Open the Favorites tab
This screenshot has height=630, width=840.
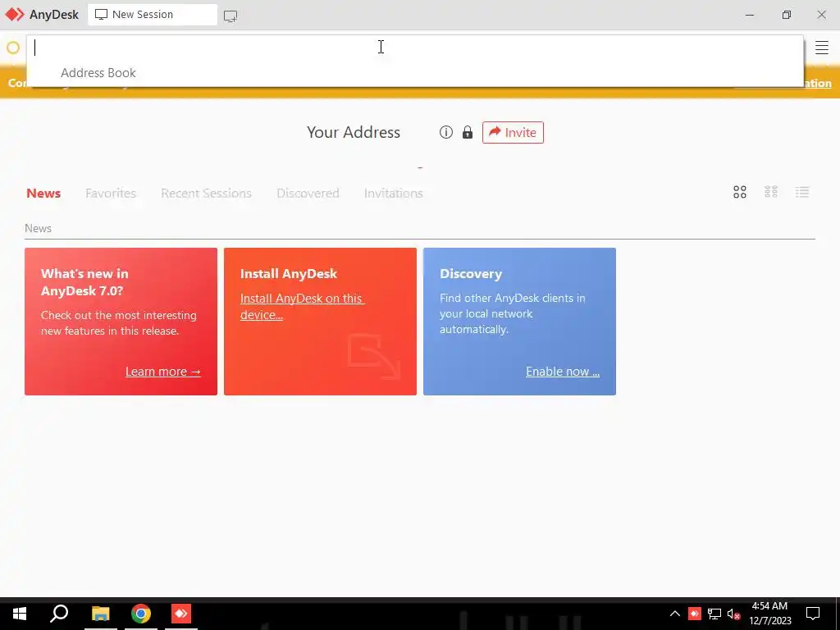[111, 193]
